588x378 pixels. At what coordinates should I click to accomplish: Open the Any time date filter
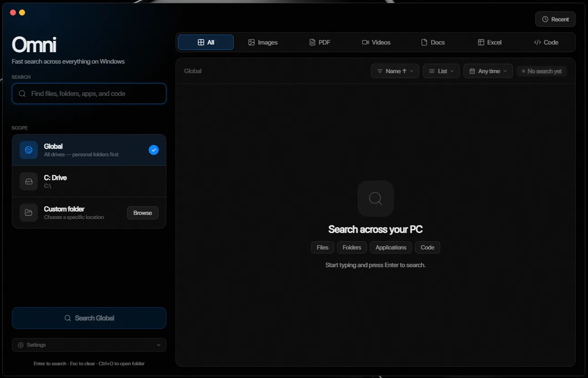[x=488, y=71]
